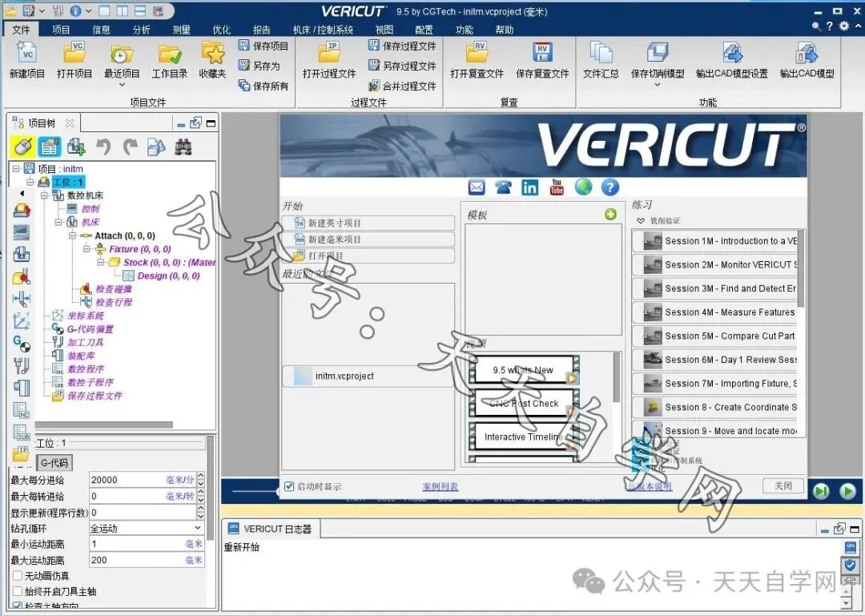Screen dimensions: 865x616
Task: Open the 机床/控制系统 ribbon tab
Action: click(x=324, y=30)
